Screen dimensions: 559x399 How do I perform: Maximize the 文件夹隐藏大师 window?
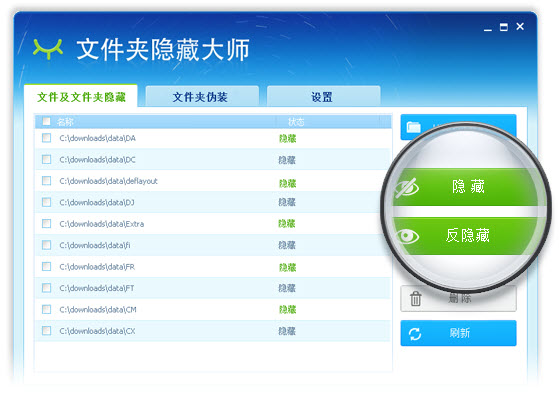[x=504, y=27]
